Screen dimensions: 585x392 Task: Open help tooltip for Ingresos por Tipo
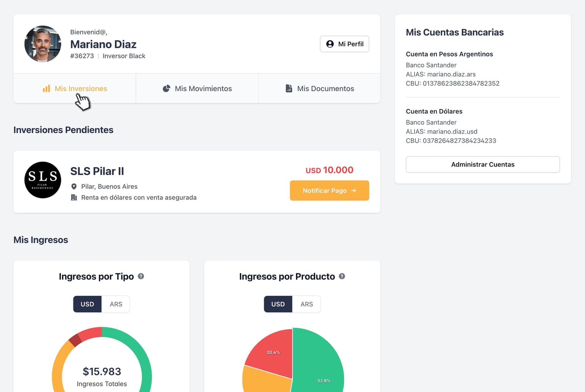coord(141,276)
